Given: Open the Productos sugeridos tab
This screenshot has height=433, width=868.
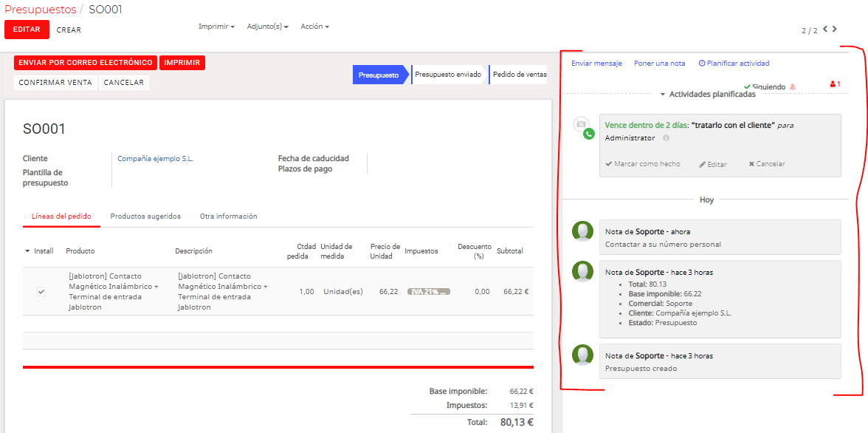Looking at the screenshot, I should pos(145,216).
